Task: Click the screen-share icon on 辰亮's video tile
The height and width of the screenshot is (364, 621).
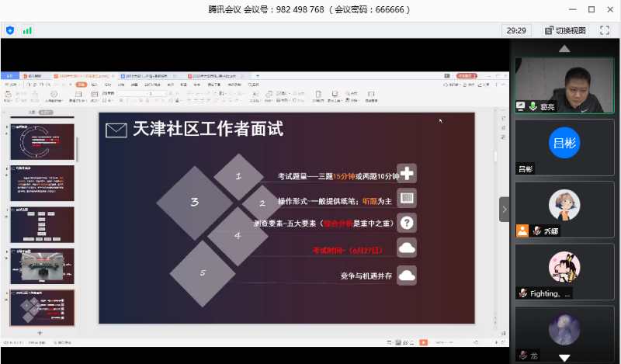Action: 522,106
